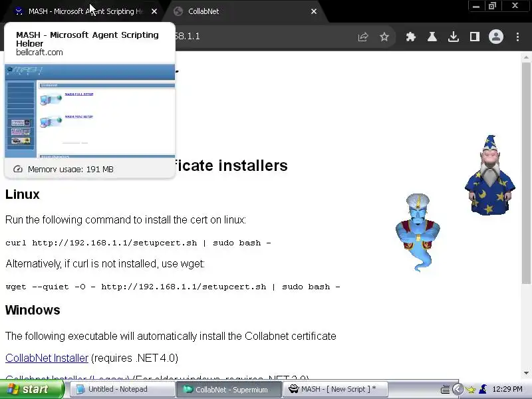The height and width of the screenshot is (399, 532).
Task: Close the MASH browser tab
Action: point(154,11)
